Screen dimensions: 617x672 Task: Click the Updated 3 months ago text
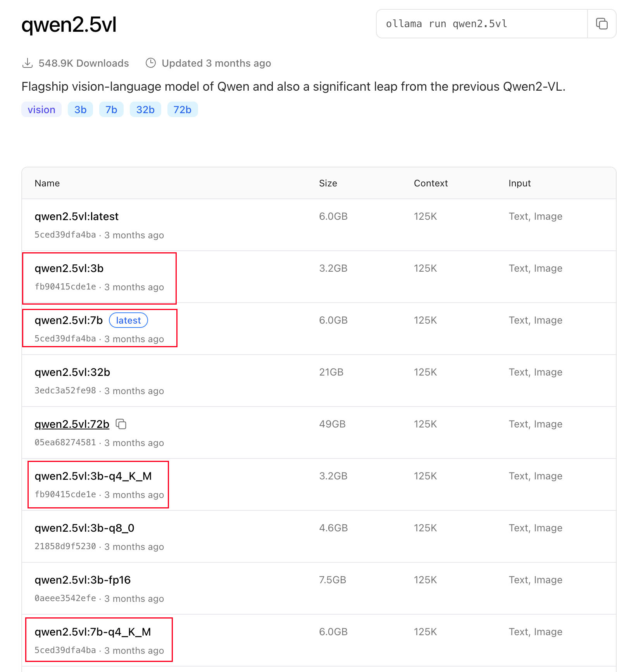(x=216, y=63)
